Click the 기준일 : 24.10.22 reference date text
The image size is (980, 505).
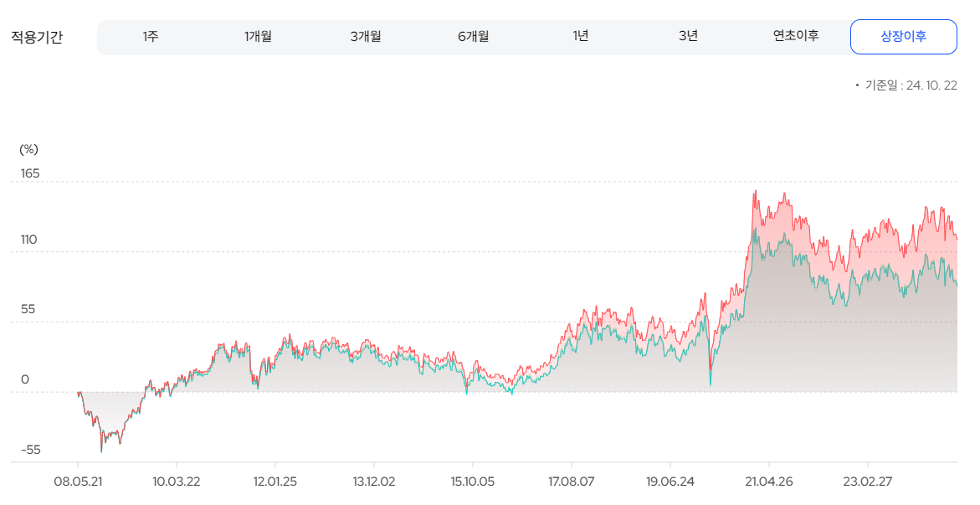tap(911, 85)
